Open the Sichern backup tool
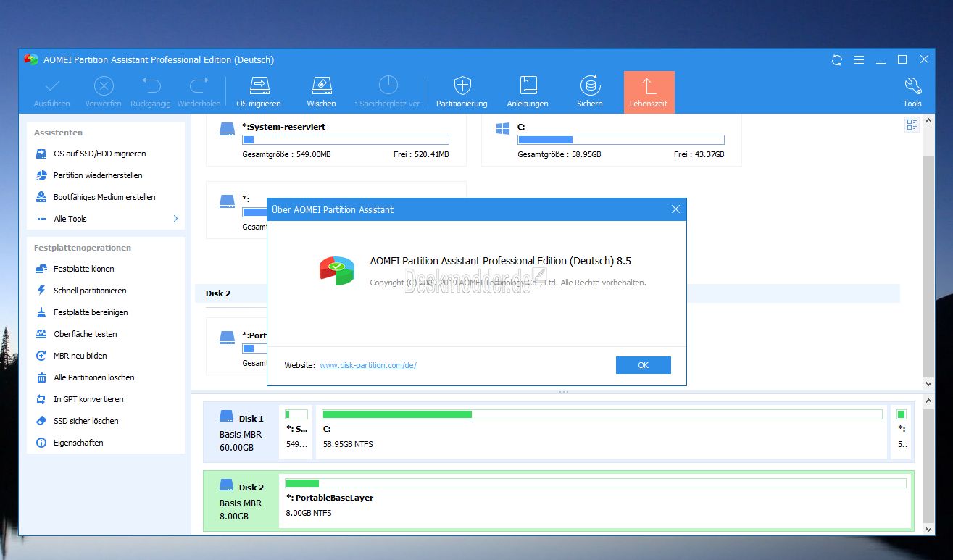Image resolution: width=953 pixels, height=560 pixels. coord(590,91)
